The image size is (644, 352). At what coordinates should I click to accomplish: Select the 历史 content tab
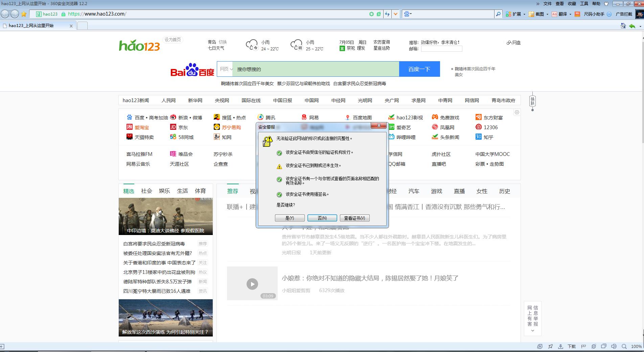(x=504, y=191)
